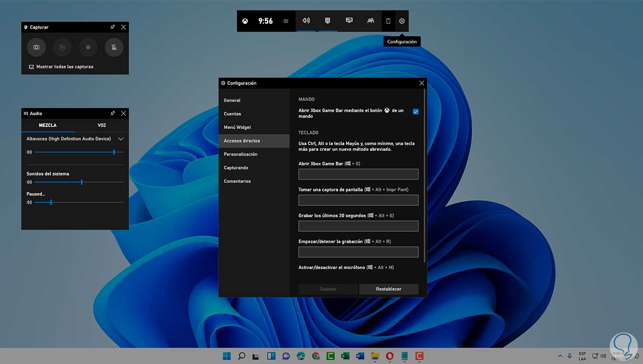
Task: Switch to the MEZCLA tab
Action: click(48, 126)
